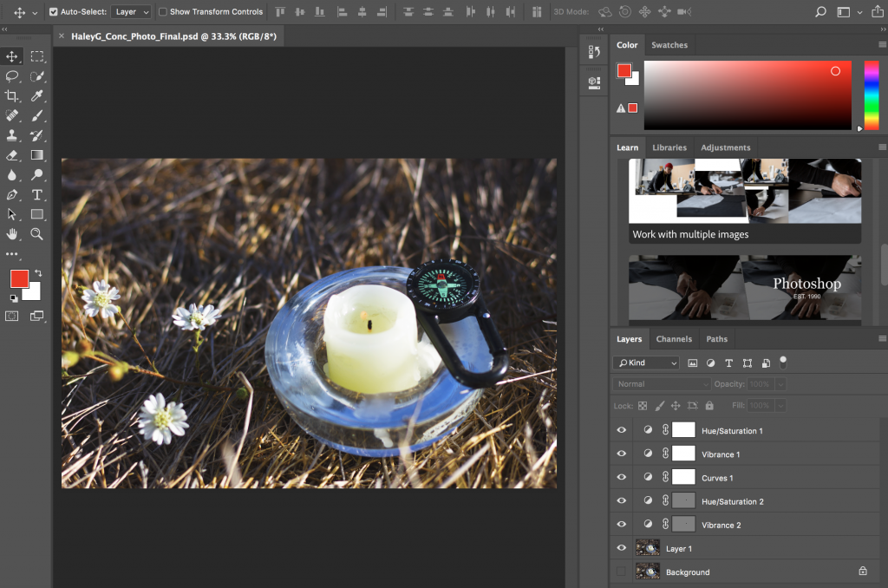
Task: Open the Libraries panel
Action: point(669,147)
